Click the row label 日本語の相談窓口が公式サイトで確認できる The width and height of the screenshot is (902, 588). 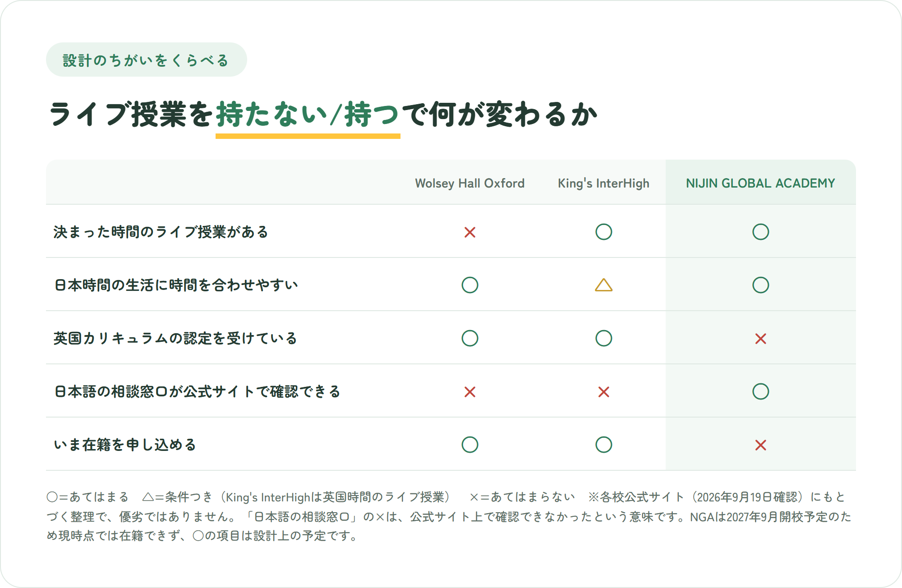pos(197,391)
